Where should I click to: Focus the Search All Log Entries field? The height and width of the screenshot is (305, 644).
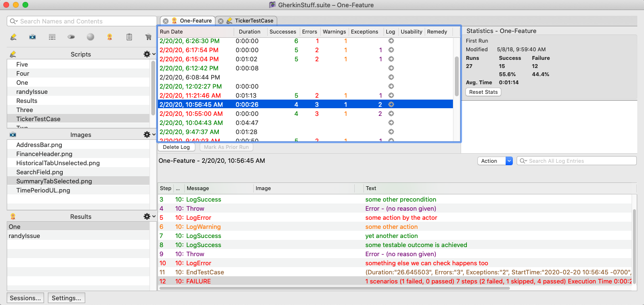(576, 161)
